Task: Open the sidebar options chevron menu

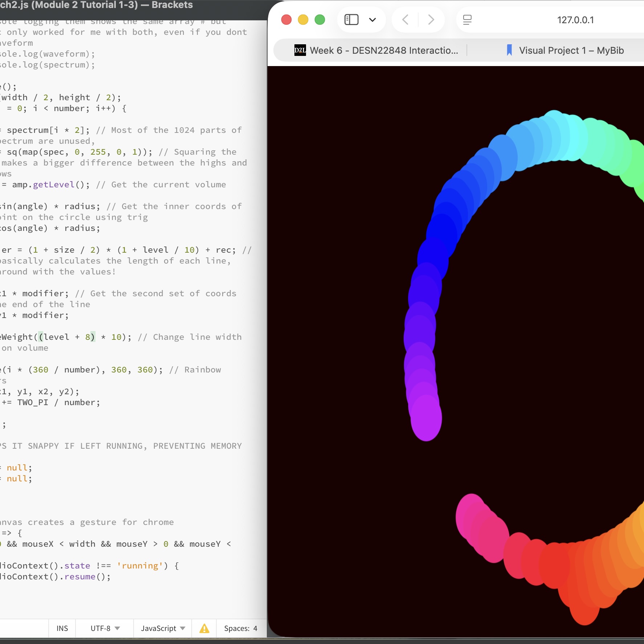Action: tap(372, 20)
